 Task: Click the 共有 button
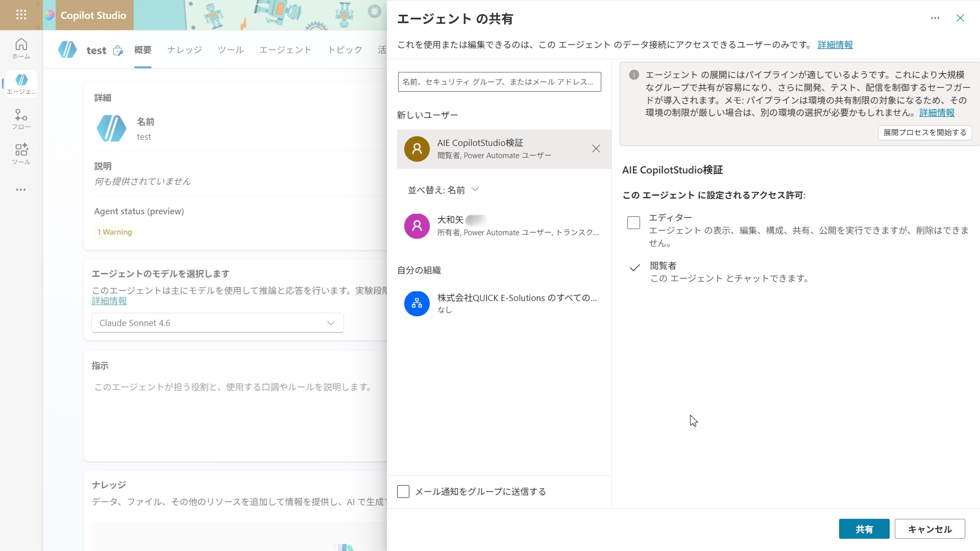click(x=864, y=529)
